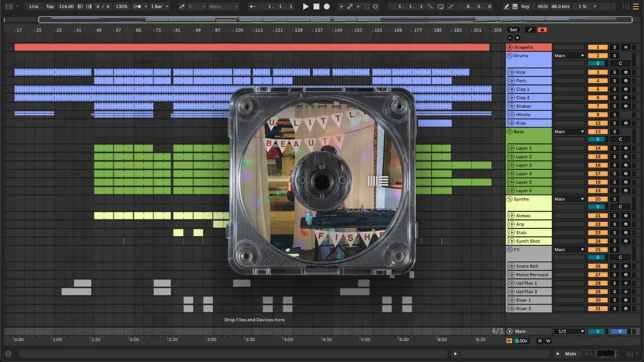The height and width of the screenshot is (362, 644).
Task: Toggle the Loop switch in transport
Action: pyautogui.click(x=441, y=7)
